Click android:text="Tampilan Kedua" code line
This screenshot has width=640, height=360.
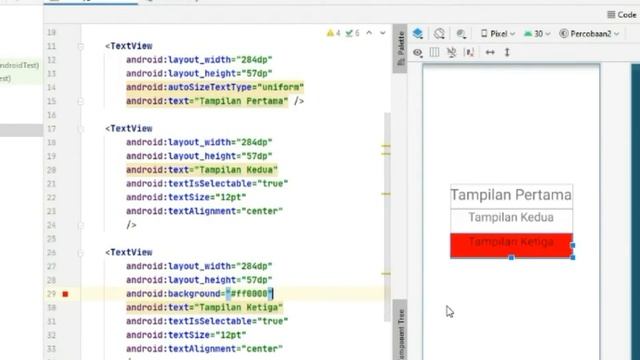coord(202,170)
